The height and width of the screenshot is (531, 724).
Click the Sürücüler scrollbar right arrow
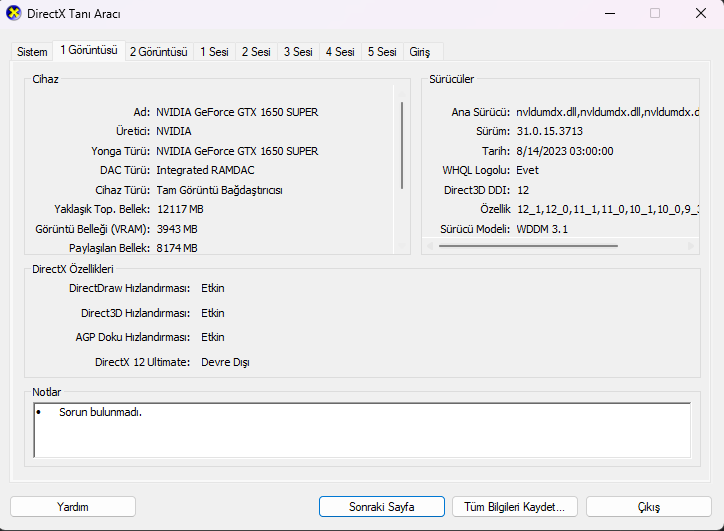[x=691, y=246]
